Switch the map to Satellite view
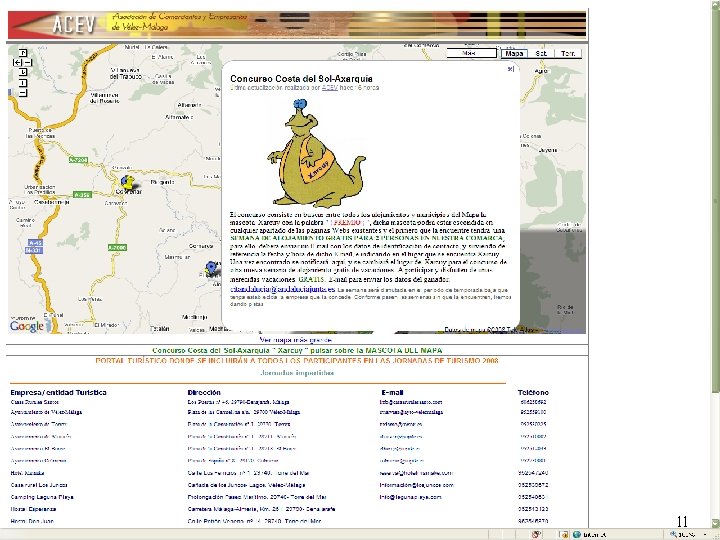This screenshot has width=720, height=540. click(541, 53)
